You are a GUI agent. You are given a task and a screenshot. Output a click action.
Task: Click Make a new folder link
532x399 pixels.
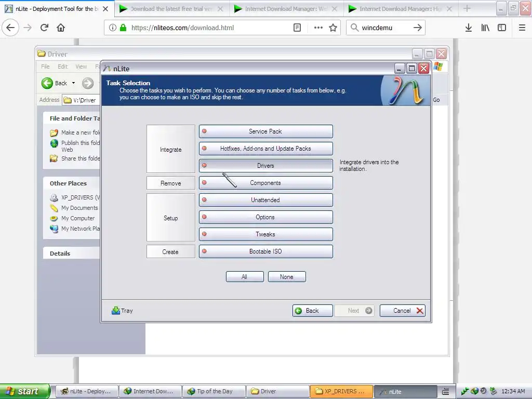(75, 132)
